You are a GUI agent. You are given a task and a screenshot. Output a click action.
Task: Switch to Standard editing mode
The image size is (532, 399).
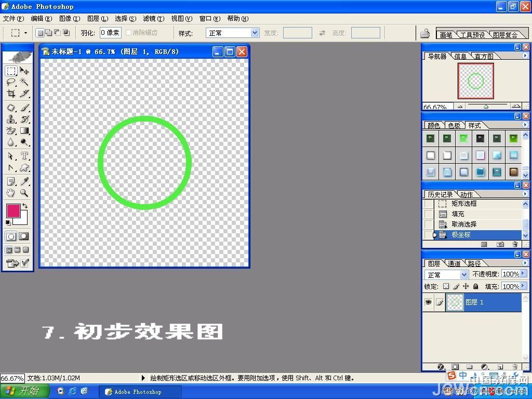11,236
